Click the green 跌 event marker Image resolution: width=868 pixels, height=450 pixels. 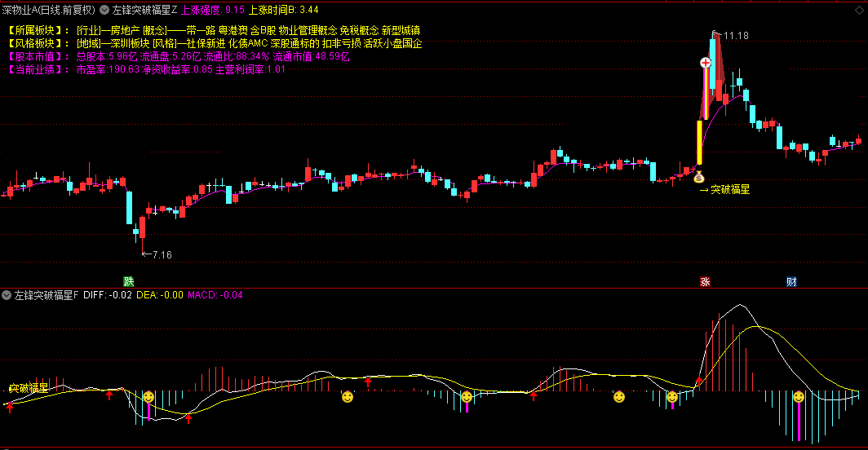pyautogui.click(x=128, y=282)
